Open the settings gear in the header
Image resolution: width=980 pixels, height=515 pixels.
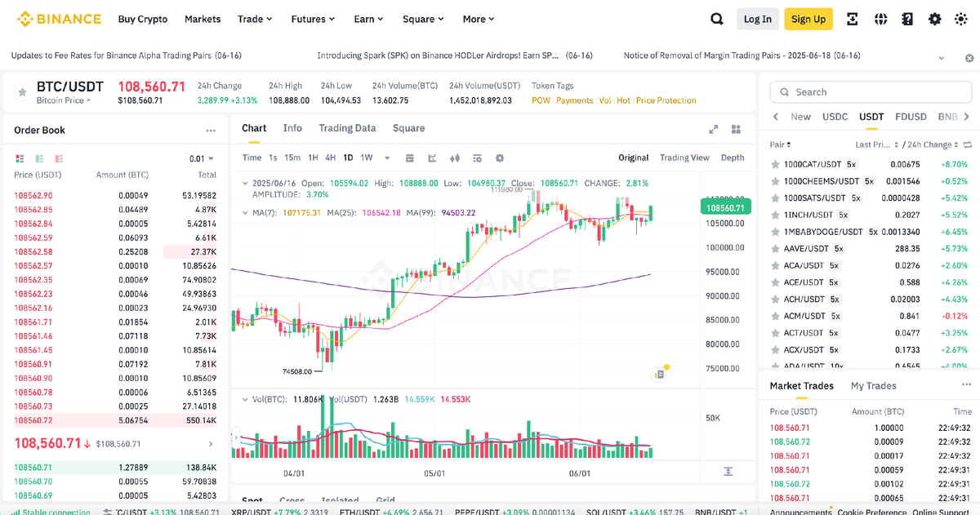935,19
